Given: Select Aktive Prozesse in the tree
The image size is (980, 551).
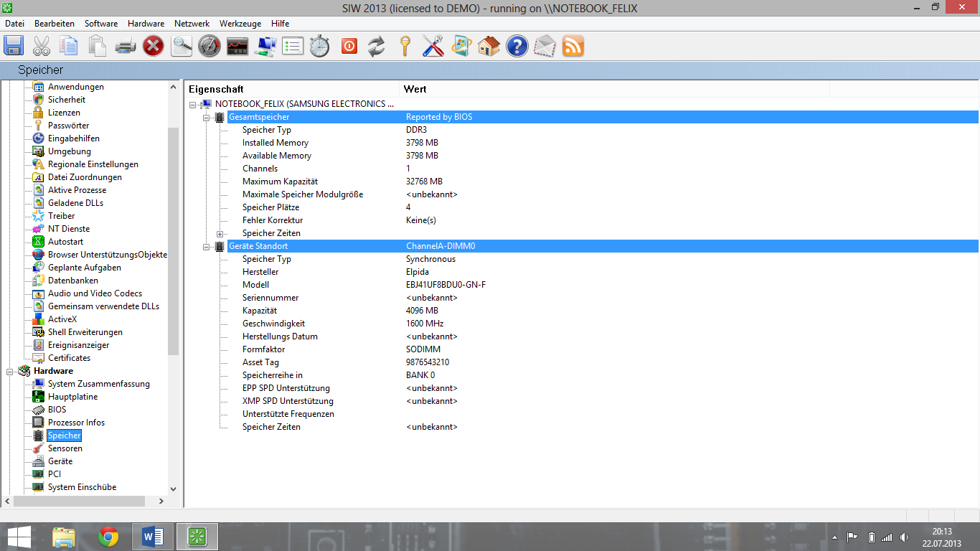Looking at the screenshot, I should pos(77,190).
